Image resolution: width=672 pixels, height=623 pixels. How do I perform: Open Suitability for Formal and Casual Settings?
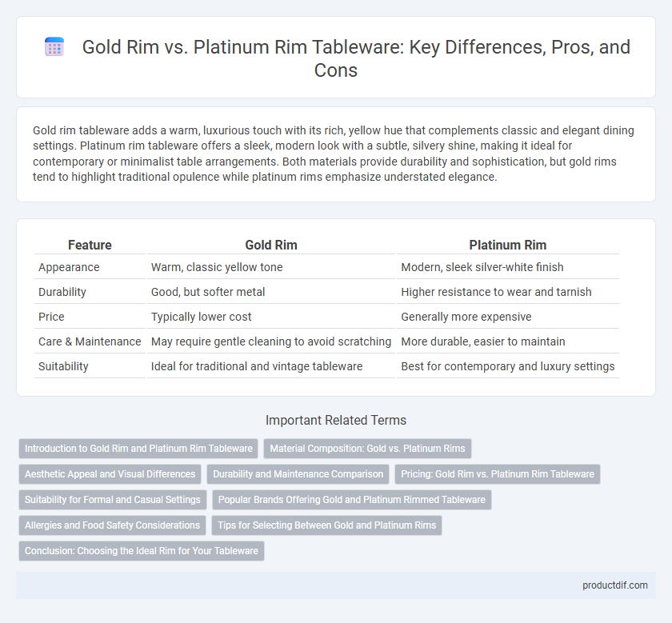[112, 500]
